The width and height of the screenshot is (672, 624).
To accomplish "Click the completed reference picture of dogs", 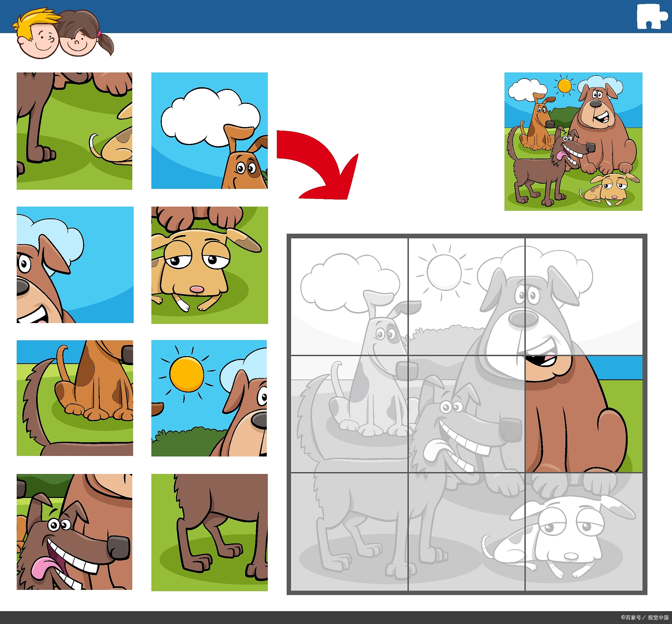I will point(573,141).
